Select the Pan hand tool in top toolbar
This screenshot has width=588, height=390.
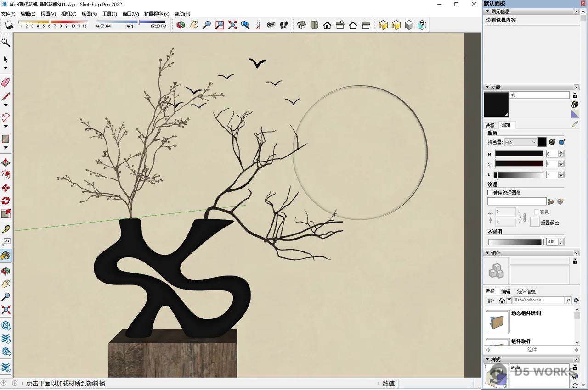194,25
